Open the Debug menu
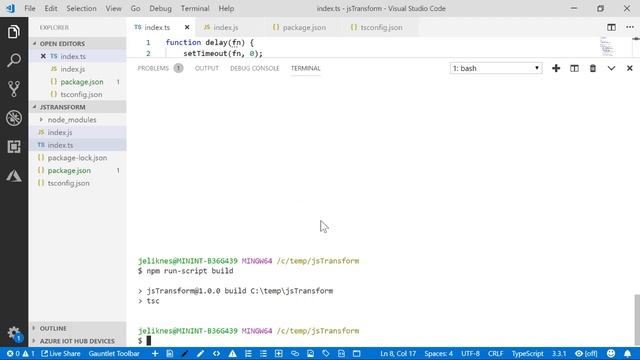This screenshot has width=640, height=360. pos(160,8)
